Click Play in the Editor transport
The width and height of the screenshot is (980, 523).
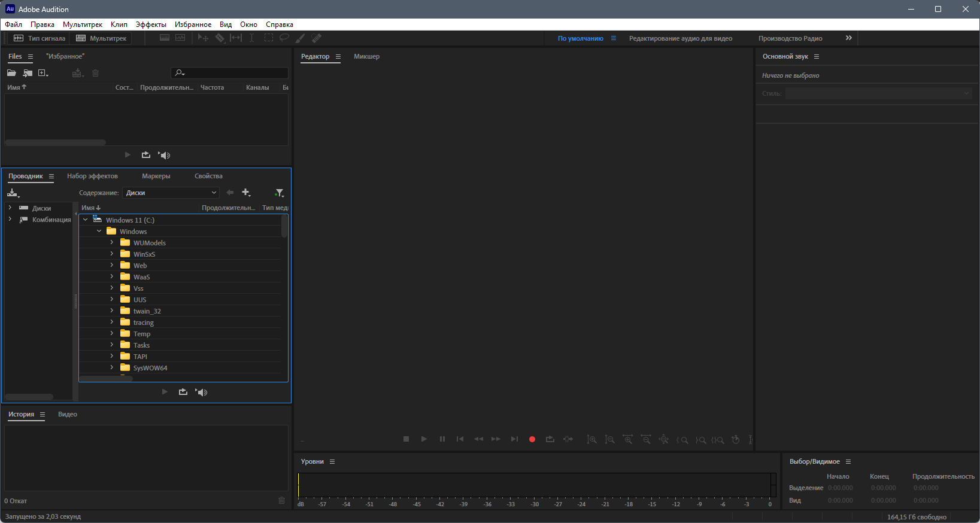(x=424, y=439)
